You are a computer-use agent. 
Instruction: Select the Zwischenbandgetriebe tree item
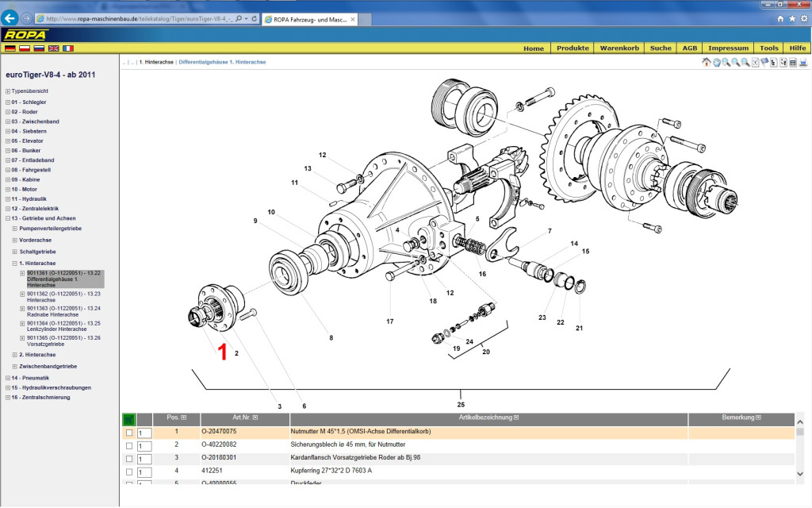point(48,367)
